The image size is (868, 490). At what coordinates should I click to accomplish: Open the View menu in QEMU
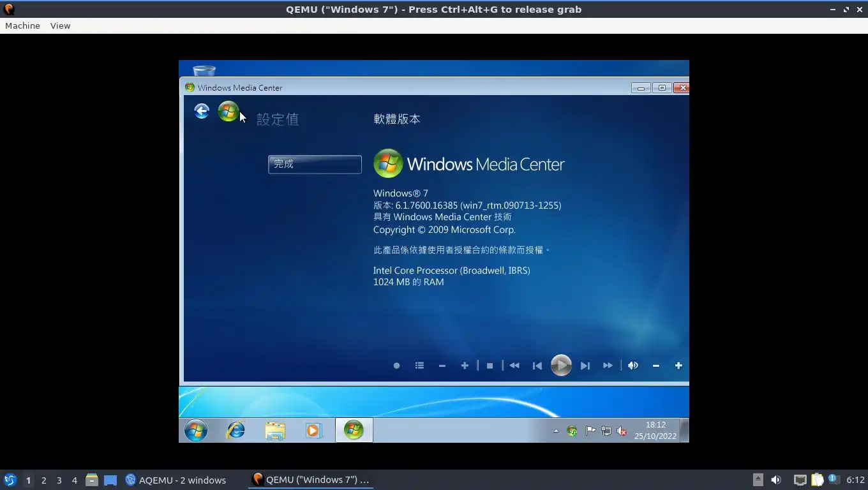[x=60, y=26]
